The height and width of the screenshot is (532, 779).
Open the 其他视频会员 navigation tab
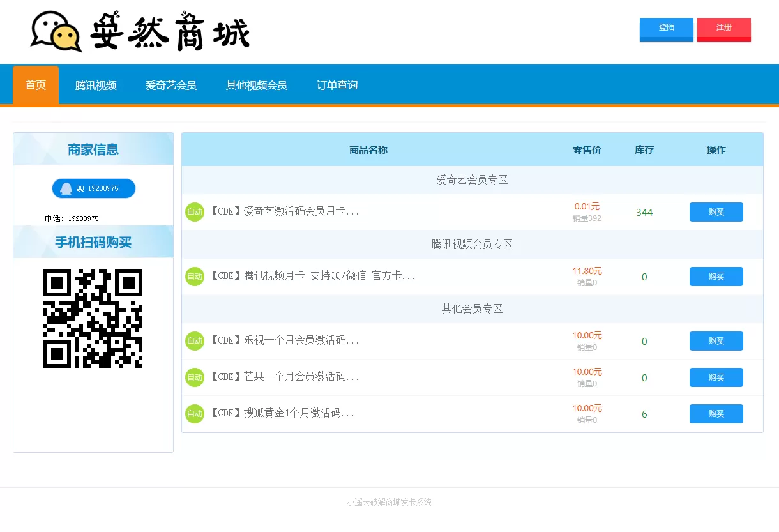point(257,85)
